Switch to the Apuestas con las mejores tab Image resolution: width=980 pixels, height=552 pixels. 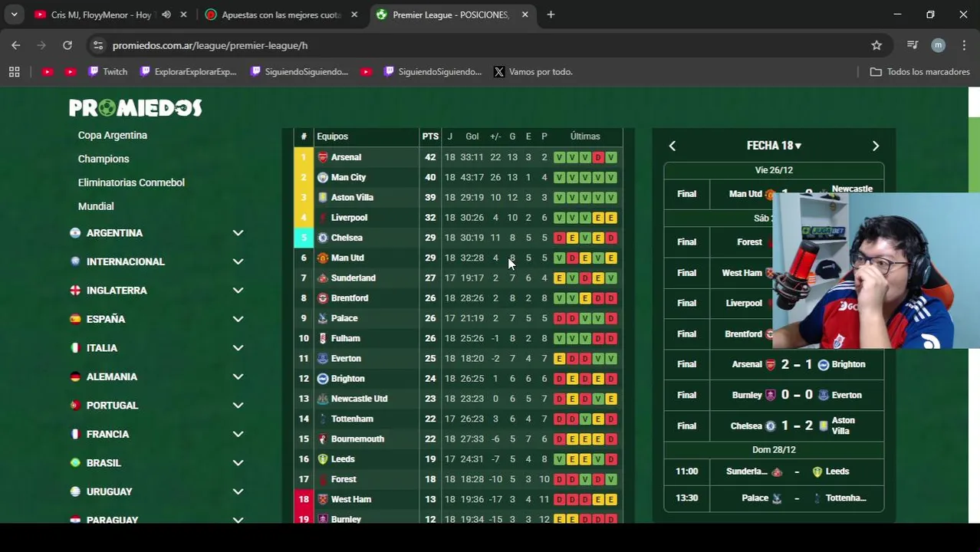pyautogui.click(x=281, y=15)
